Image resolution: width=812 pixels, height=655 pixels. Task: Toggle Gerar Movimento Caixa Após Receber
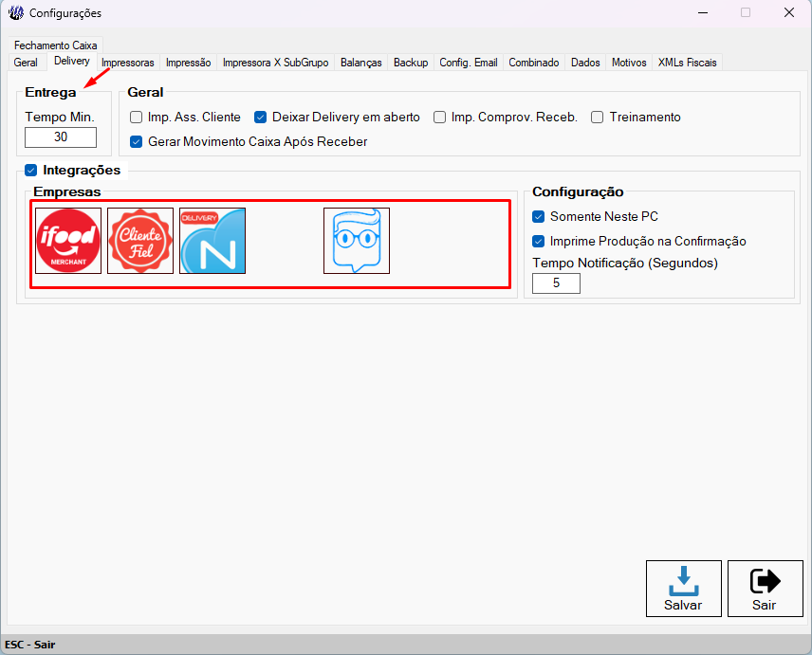[x=137, y=142]
